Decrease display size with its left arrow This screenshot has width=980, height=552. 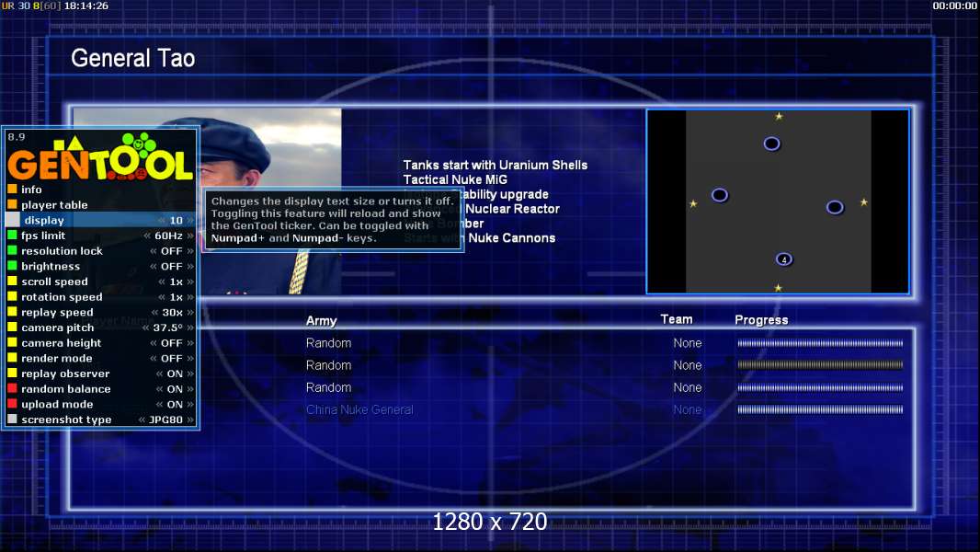162,220
